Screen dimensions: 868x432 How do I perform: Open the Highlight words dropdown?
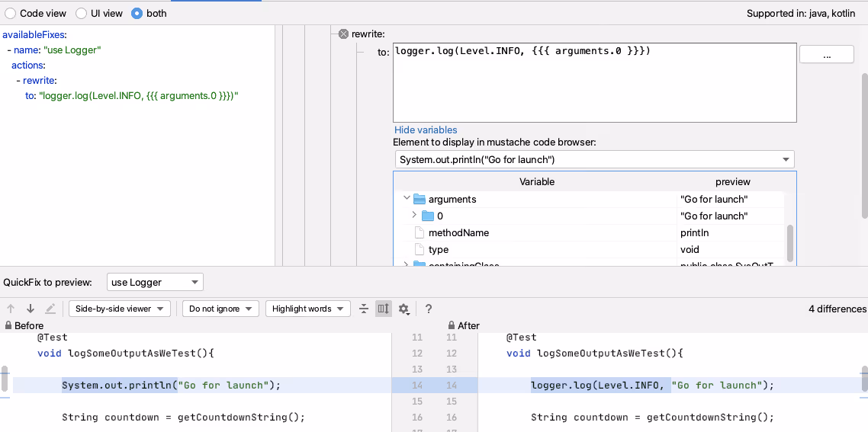click(308, 309)
